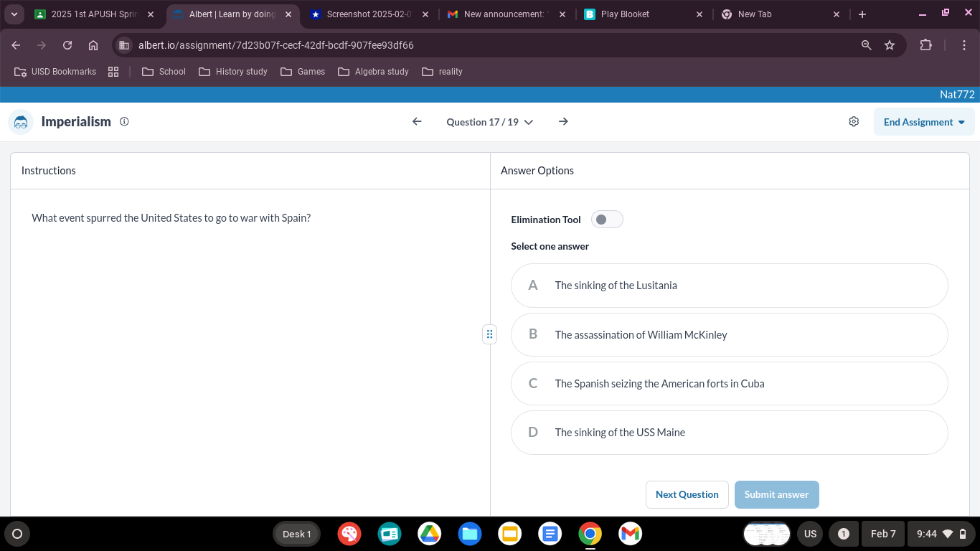Click the Next Question button

click(687, 494)
